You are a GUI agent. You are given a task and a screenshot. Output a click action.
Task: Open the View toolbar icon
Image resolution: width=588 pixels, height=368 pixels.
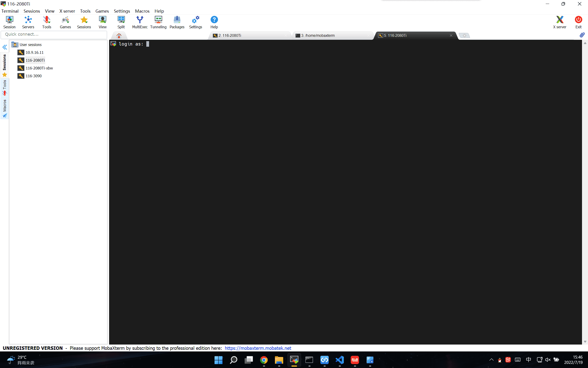tap(102, 22)
